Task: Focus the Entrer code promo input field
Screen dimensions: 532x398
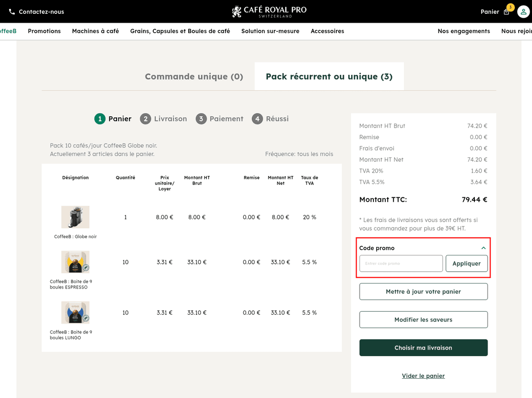Action: (401, 263)
